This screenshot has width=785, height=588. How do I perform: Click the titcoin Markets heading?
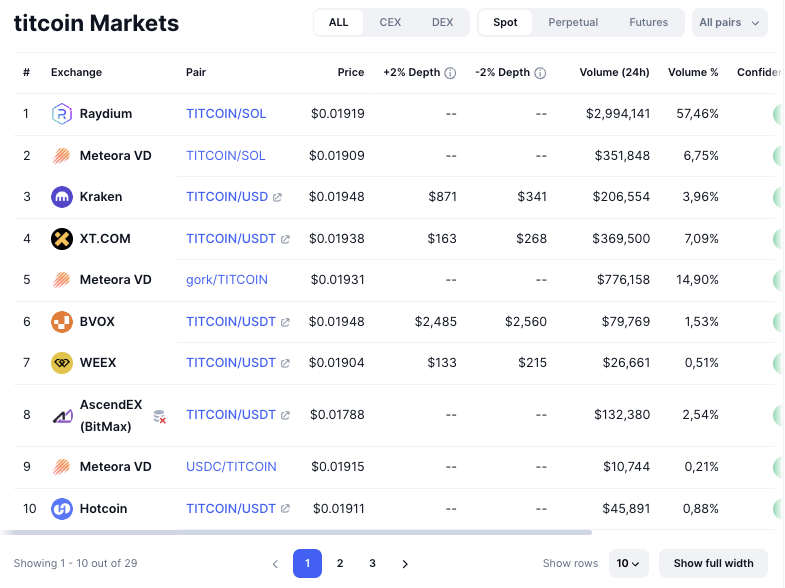coord(96,23)
